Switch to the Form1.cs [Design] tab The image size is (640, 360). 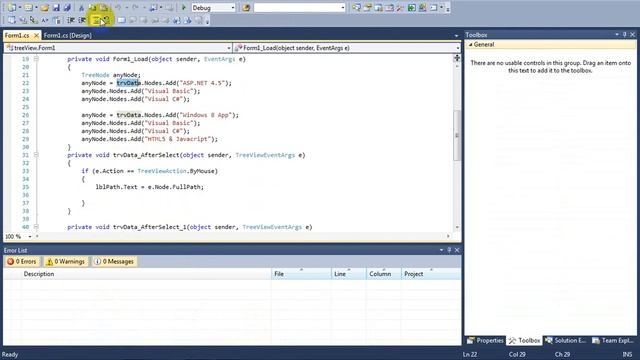[x=68, y=36]
